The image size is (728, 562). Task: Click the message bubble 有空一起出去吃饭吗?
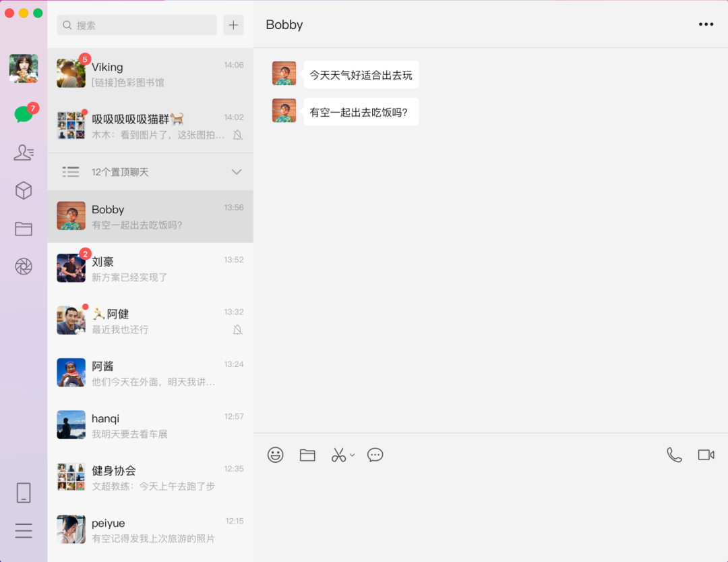(x=361, y=111)
